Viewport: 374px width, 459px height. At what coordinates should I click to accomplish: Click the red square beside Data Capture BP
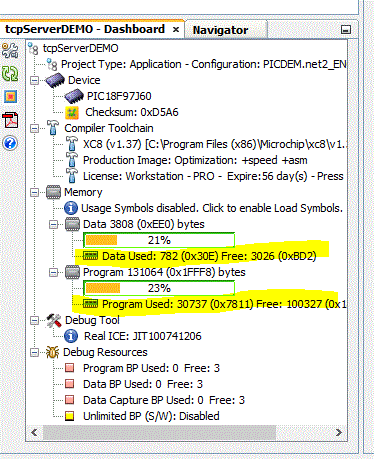(70, 400)
